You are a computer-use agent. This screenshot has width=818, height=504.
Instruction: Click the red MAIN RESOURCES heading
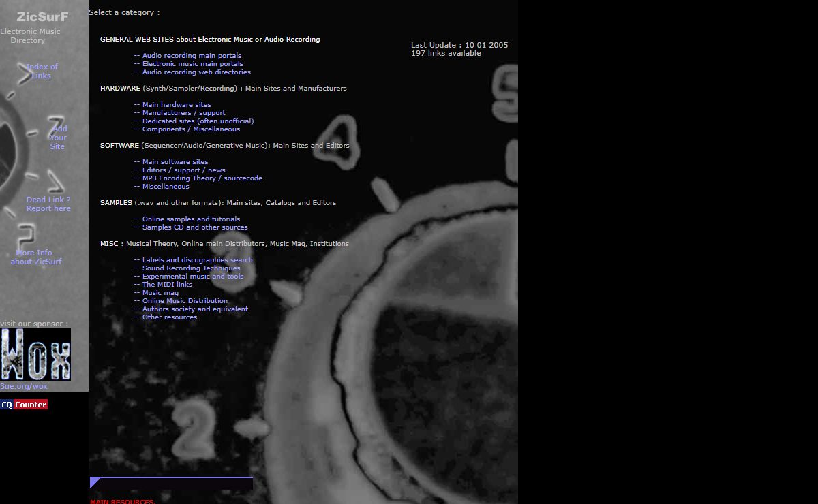pyautogui.click(x=123, y=502)
